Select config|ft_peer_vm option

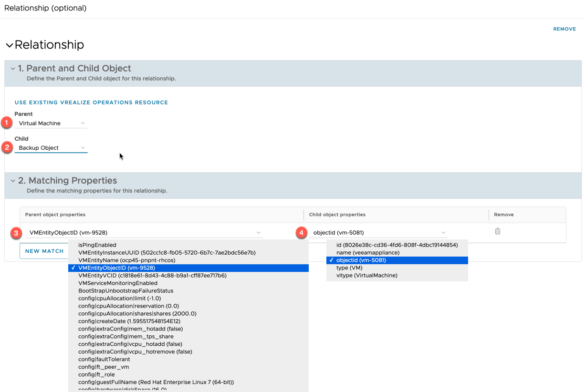pyautogui.click(x=188, y=367)
